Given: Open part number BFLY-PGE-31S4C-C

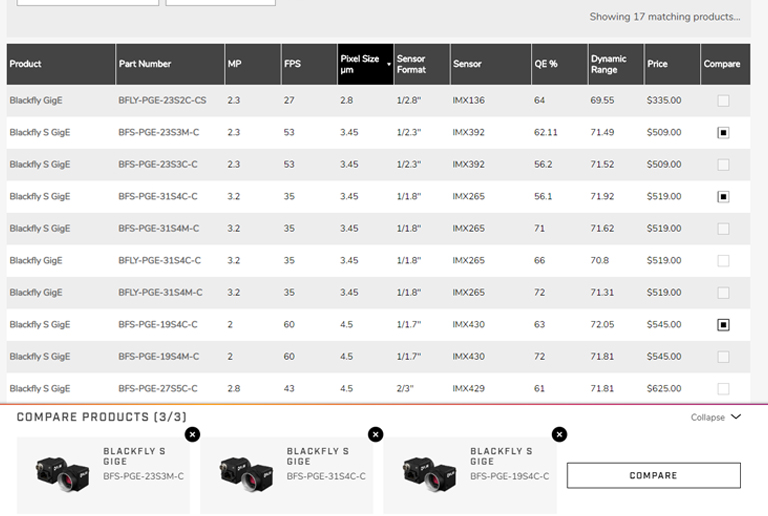Looking at the screenshot, I should (160, 260).
